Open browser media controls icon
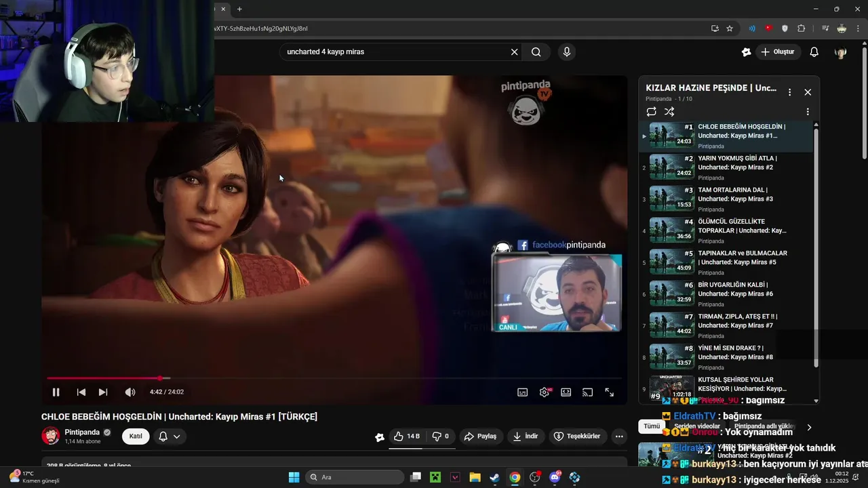The height and width of the screenshot is (488, 868). pos(825,28)
